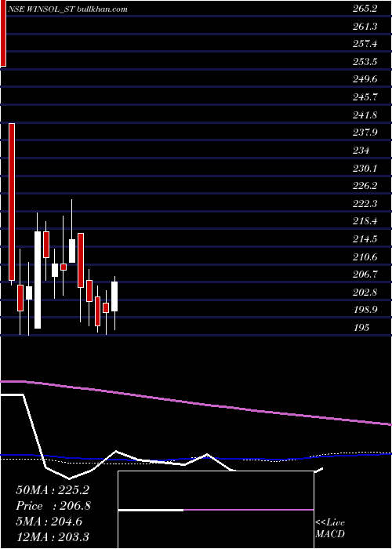Image resolution: width=392 pixels, height=549 pixels.
Task: Click the 12MA : 203.3 readout
Action: [x=53, y=536]
